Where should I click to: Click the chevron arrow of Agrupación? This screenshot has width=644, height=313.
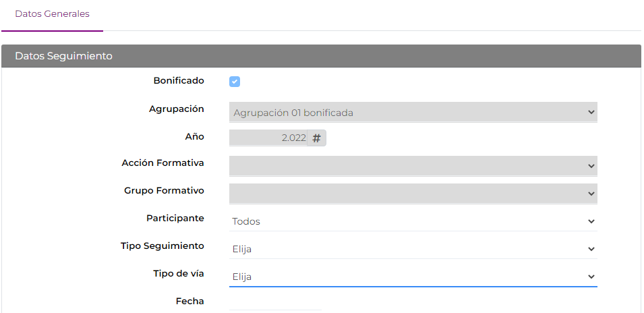(x=591, y=112)
